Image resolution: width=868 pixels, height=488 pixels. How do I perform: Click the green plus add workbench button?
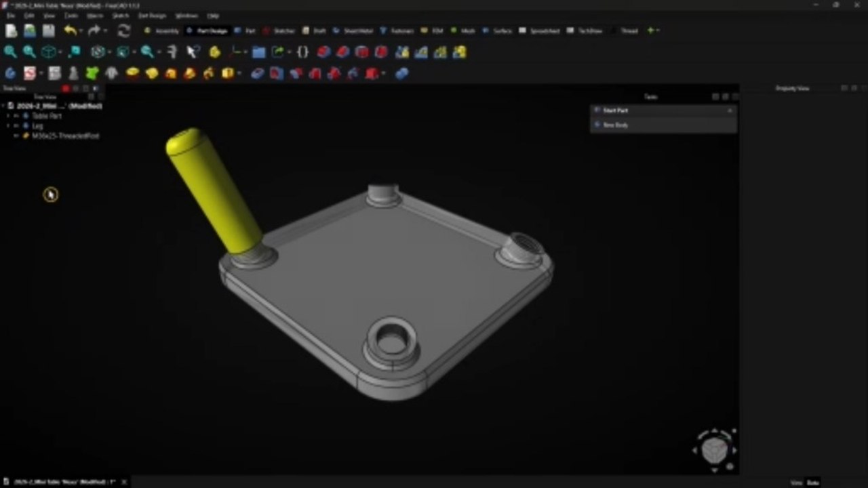pos(651,30)
